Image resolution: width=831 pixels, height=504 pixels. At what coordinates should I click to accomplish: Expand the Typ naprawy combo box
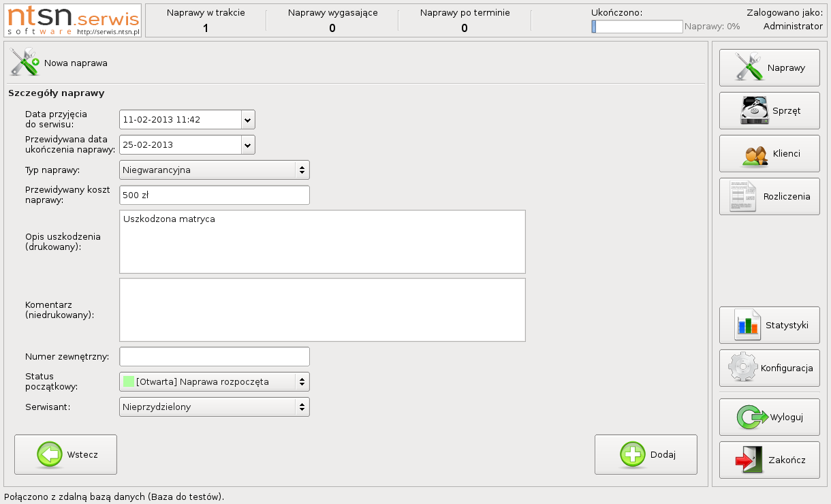pyautogui.click(x=301, y=170)
